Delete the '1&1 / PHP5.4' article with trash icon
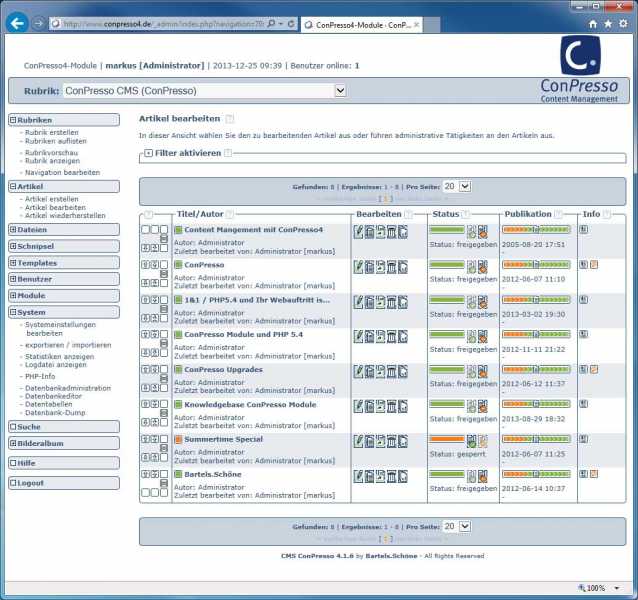The image size is (638, 600). (x=391, y=302)
